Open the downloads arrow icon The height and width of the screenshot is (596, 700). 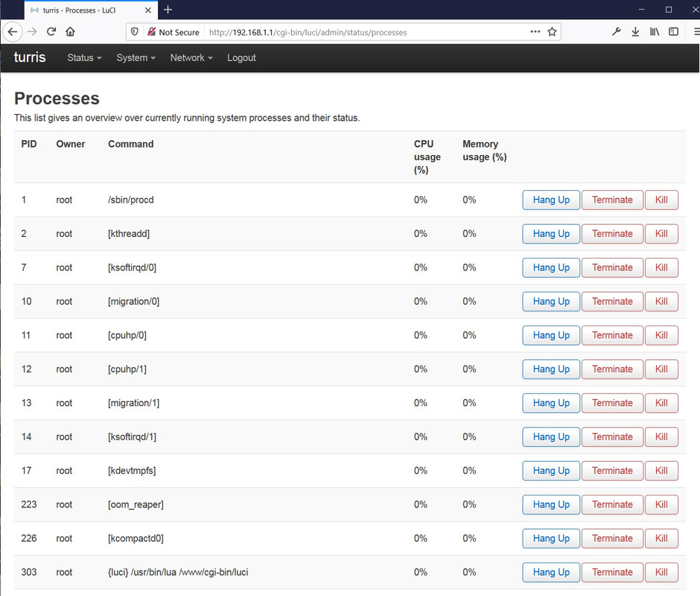tap(635, 32)
